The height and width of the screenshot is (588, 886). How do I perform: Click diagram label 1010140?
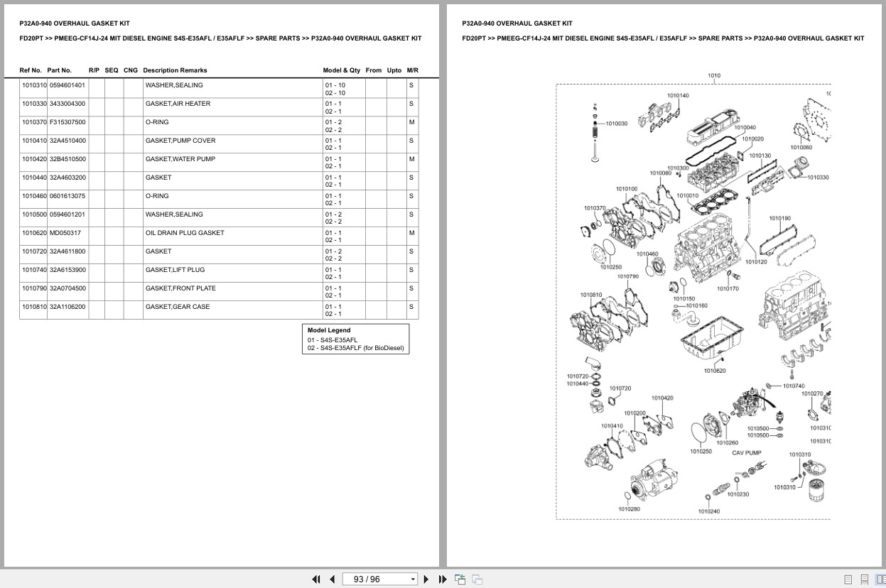pyautogui.click(x=678, y=95)
